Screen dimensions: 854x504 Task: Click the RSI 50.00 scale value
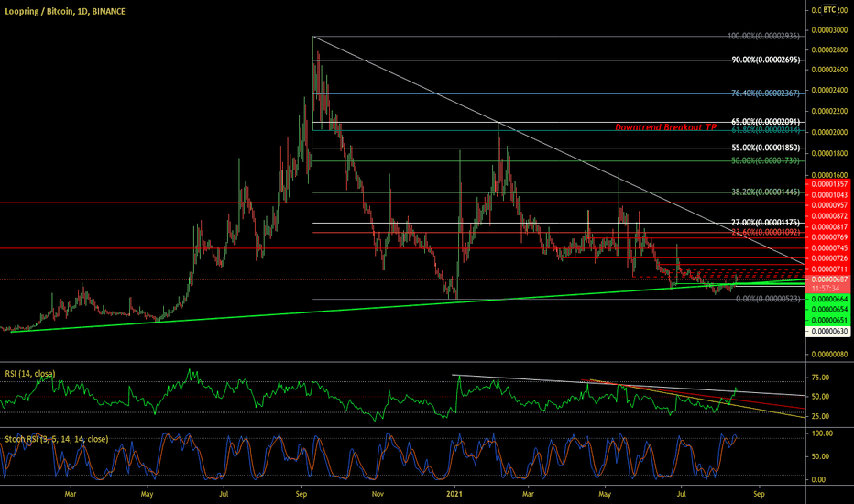820,397
